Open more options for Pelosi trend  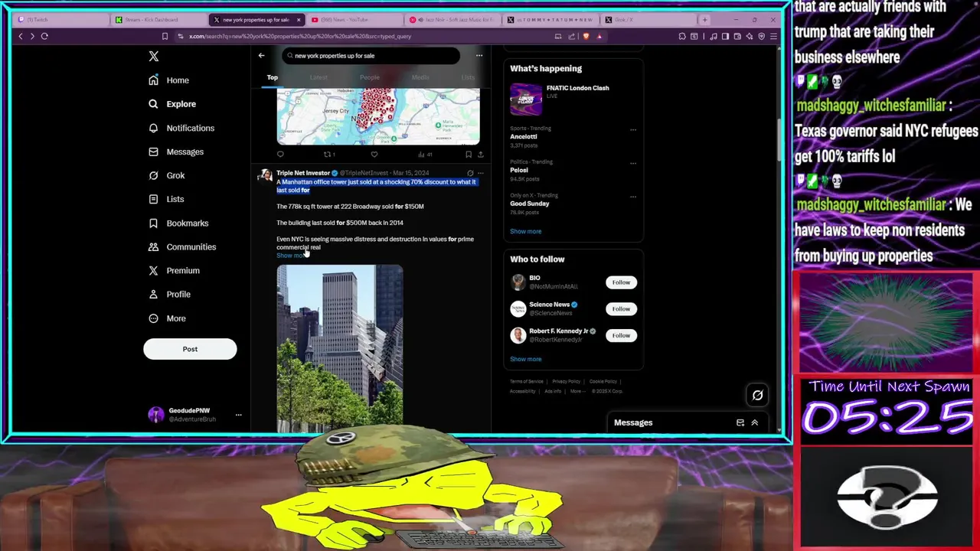[x=633, y=163]
